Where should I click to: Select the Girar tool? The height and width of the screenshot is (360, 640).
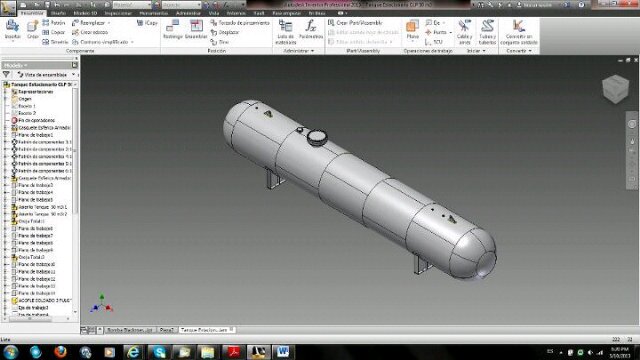(x=220, y=42)
